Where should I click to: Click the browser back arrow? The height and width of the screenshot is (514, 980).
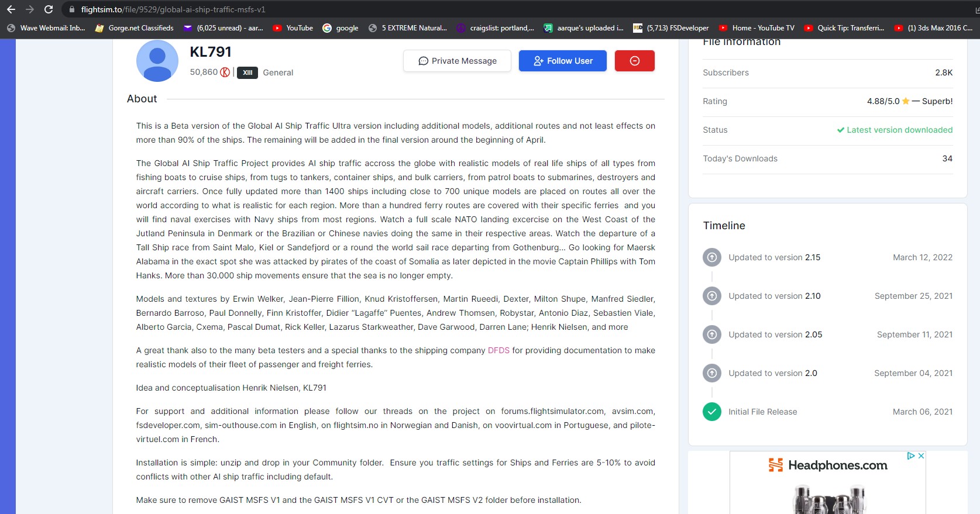coord(11,9)
